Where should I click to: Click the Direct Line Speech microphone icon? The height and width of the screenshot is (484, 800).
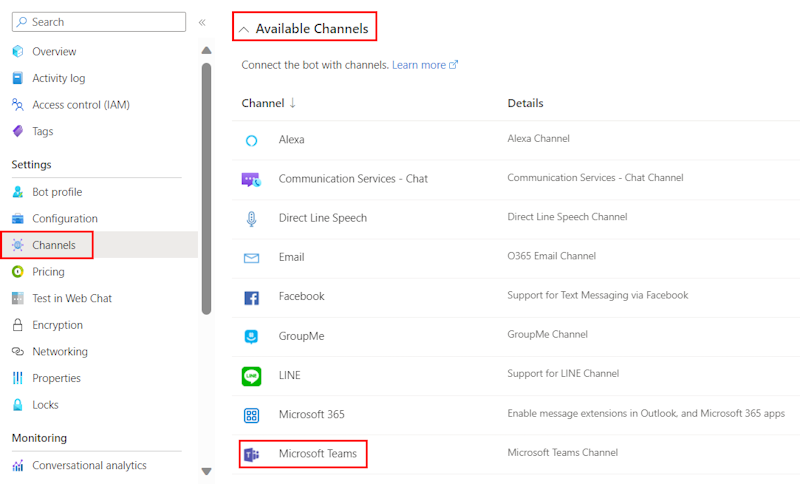(252, 219)
